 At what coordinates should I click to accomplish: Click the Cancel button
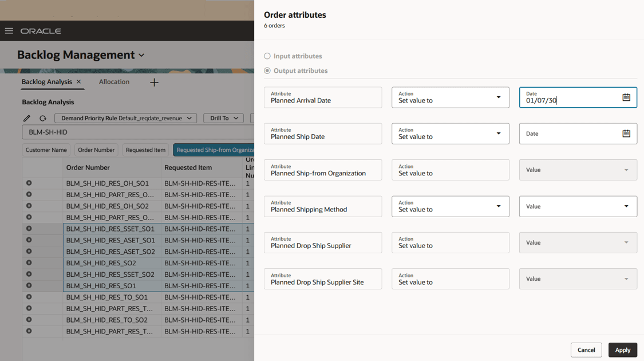click(x=586, y=350)
